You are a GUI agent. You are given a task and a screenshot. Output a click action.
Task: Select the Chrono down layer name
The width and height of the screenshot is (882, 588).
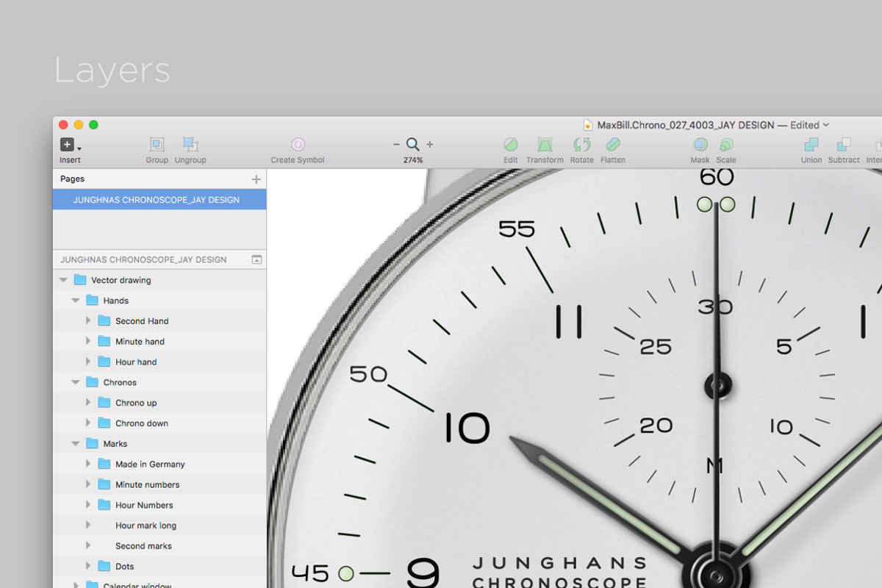pyautogui.click(x=142, y=423)
